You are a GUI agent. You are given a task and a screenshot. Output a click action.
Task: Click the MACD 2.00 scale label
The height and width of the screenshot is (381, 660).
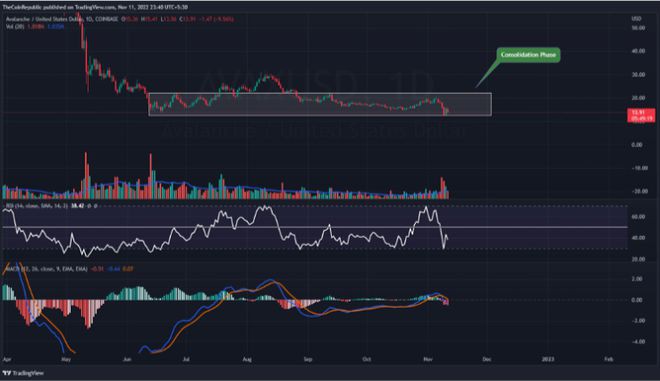637,279
